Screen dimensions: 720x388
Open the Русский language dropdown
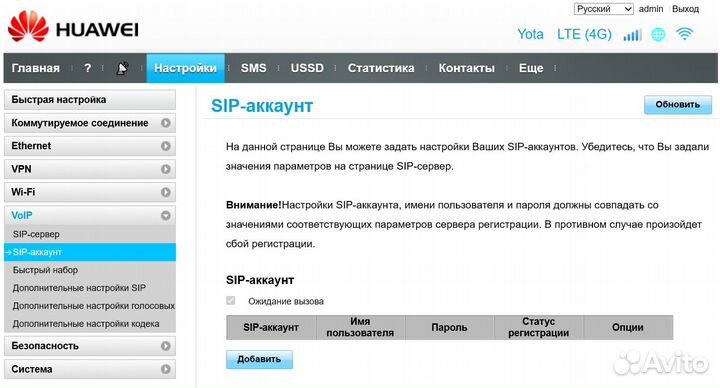tap(603, 9)
